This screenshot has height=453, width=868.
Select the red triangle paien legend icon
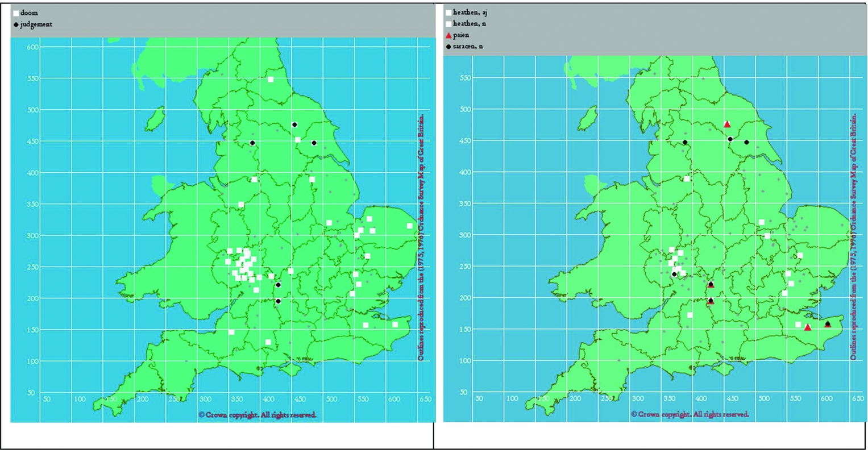pyautogui.click(x=448, y=35)
